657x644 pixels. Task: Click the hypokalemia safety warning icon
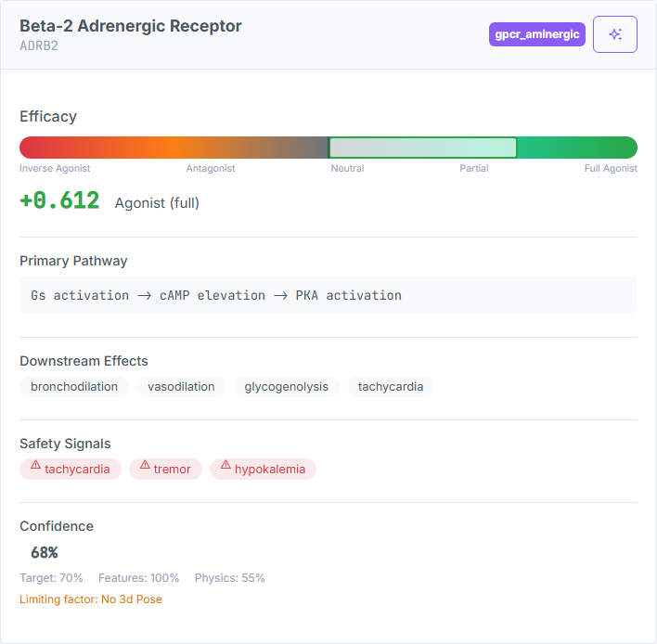(225, 465)
